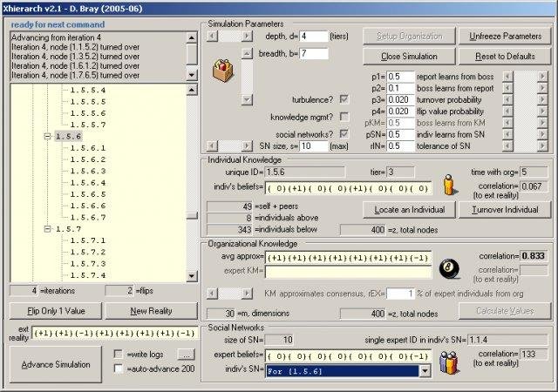Image resolution: width=558 pixels, height=392 pixels.
Task: Click the yellow person icon in Individual Knowledge
Action: coord(450,185)
